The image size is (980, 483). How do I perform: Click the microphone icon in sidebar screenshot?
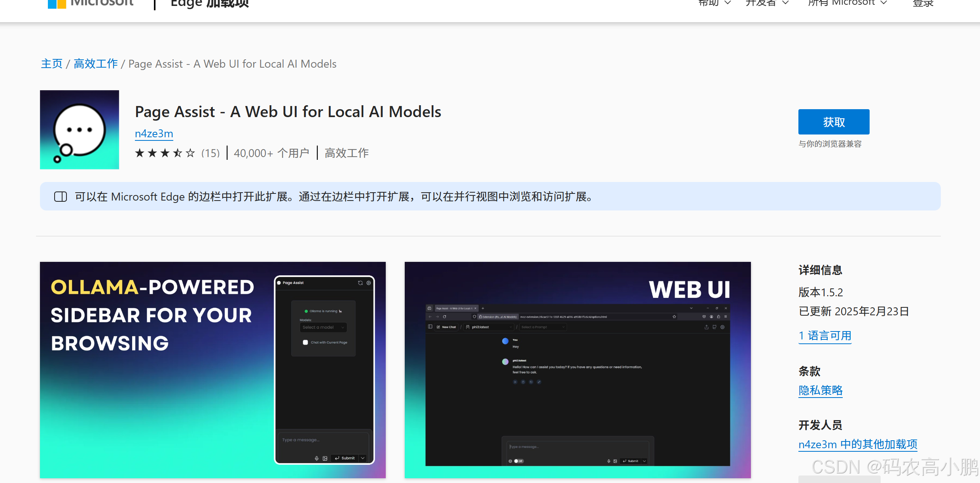[x=317, y=458]
